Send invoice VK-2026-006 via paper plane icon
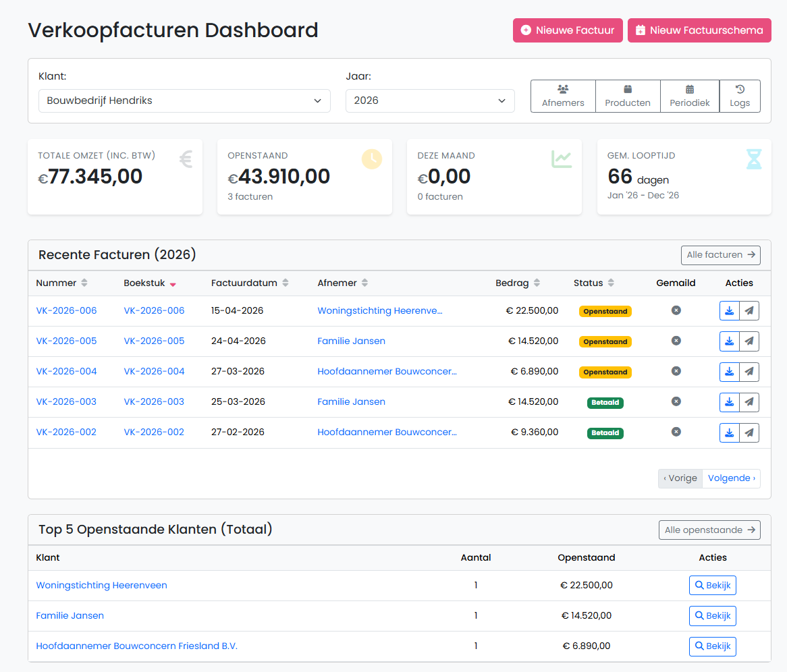This screenshot has width=787, height=672. [x=749, y=310]
